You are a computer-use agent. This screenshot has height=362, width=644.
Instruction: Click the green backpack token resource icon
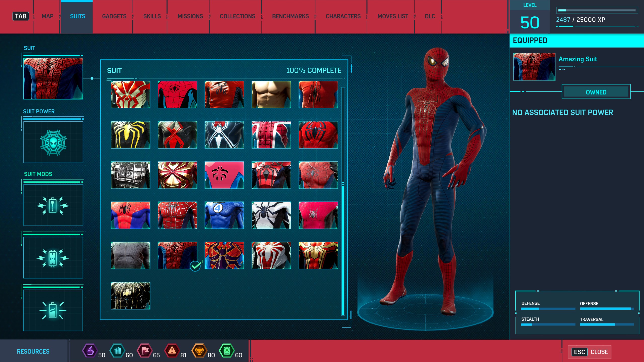pos(227,350)
